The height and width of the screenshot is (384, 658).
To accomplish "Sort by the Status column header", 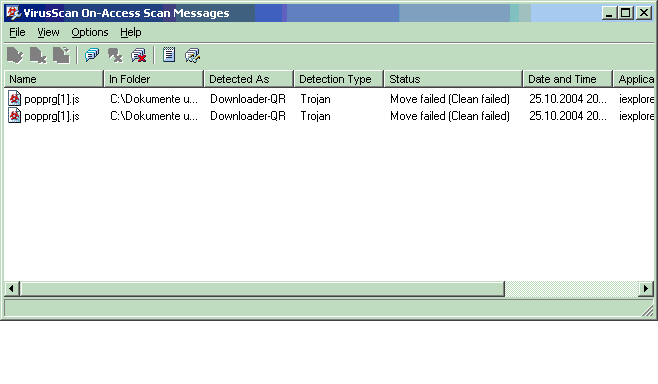I will [453, 79].
